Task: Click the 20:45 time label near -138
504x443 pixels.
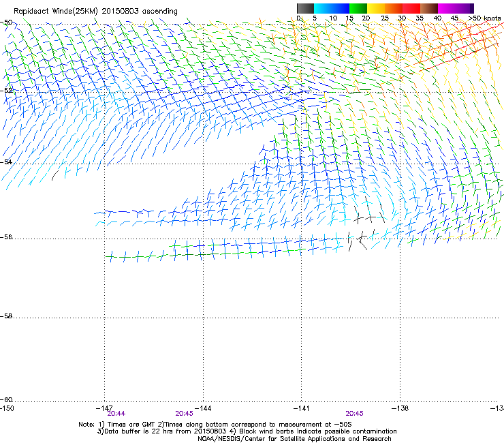Action: (355, 414)
